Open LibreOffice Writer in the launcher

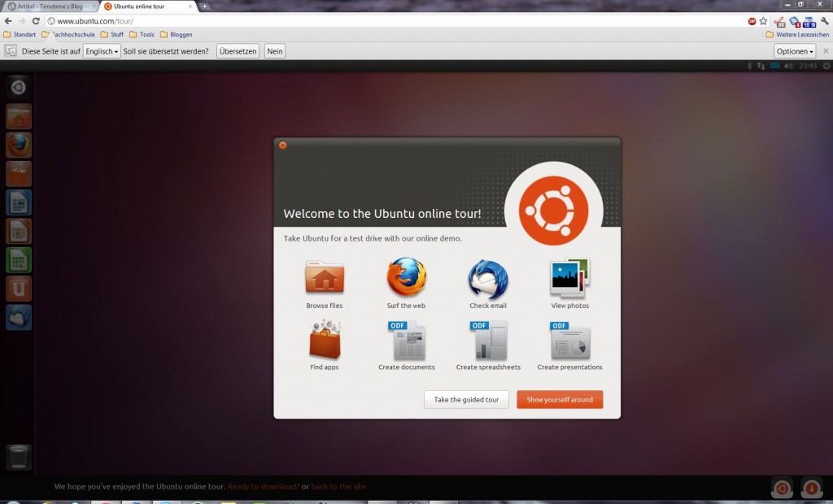click(19, 202)
